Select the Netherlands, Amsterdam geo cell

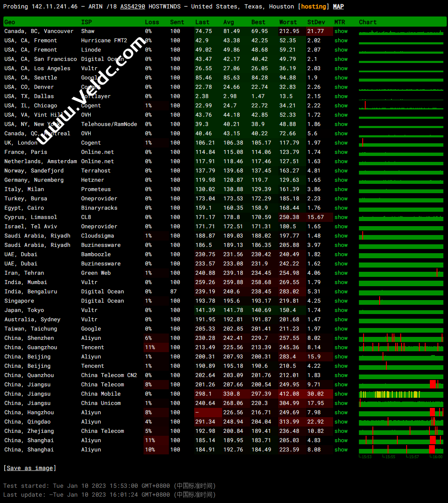[x=41, y=161]
